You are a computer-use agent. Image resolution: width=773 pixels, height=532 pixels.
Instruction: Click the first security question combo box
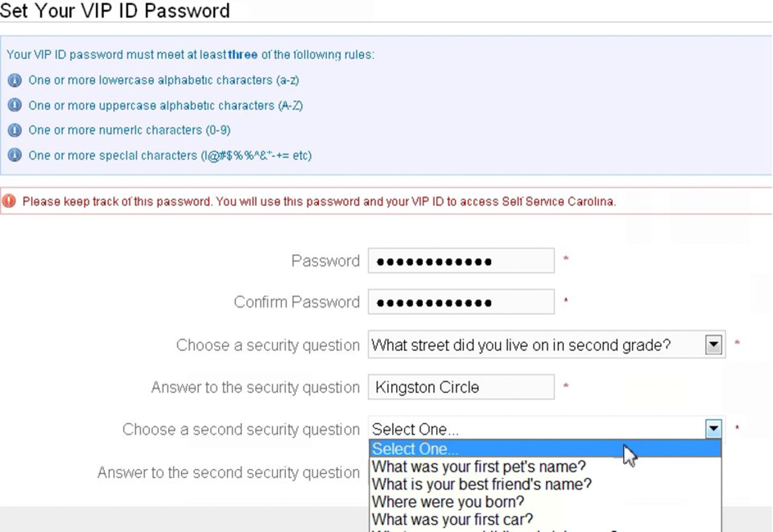(547, 345)
